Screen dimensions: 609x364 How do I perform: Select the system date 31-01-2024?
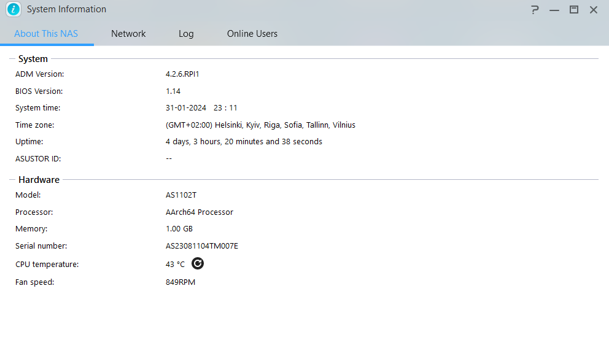[x=185, y=108]
